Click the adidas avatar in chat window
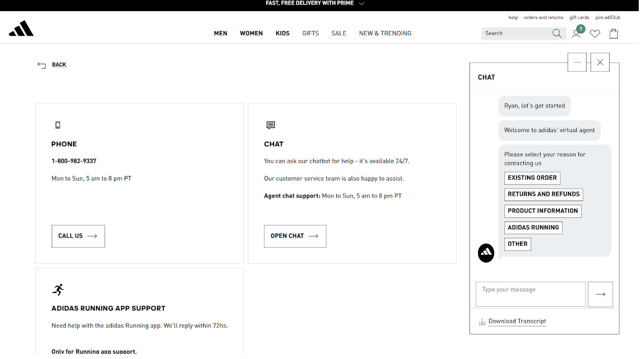The height and width of the screenshot is (359, 644). (486, 253)
